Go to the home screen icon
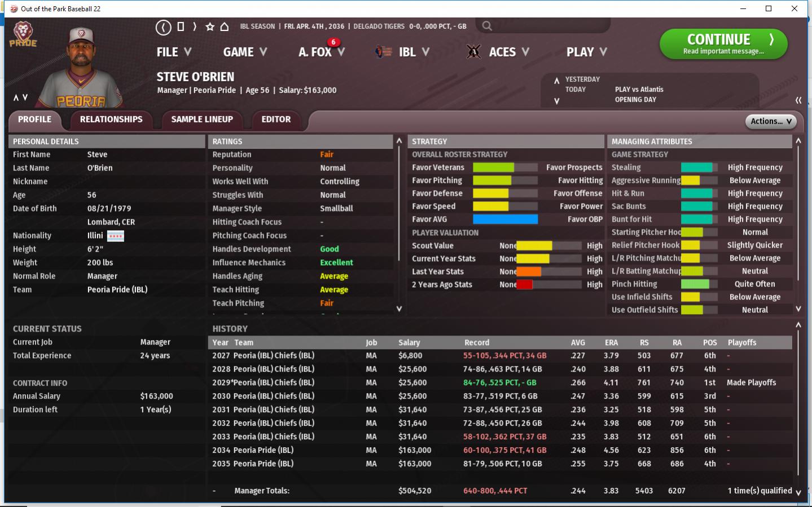 pyautogui.click(x=224, y=27)
